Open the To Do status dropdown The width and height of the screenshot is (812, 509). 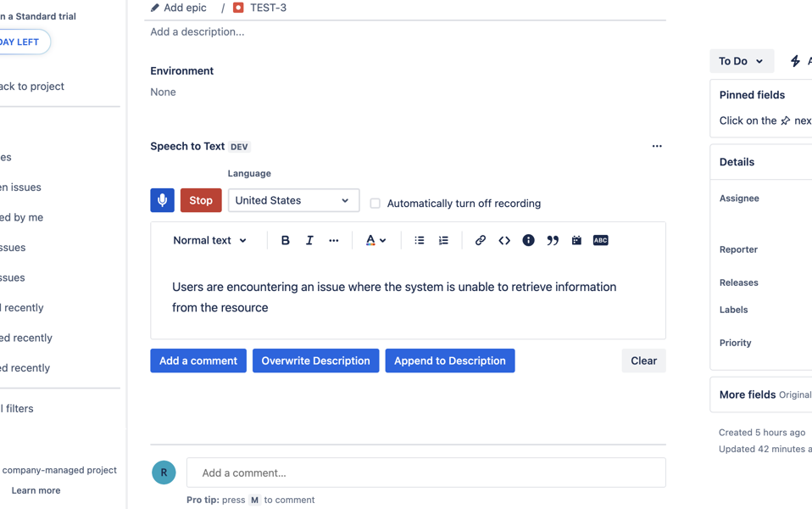pyautogui.click(x=742, y=61)
